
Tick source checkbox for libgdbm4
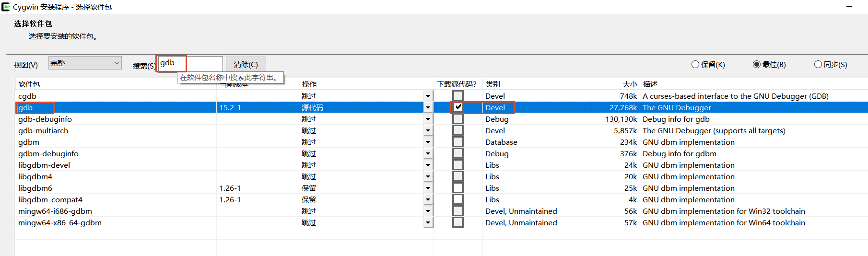[458, 176]
